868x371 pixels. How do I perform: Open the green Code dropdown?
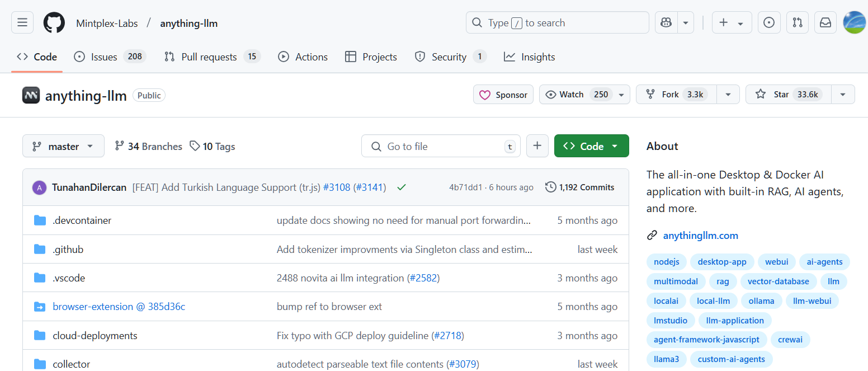click(592, 146)
